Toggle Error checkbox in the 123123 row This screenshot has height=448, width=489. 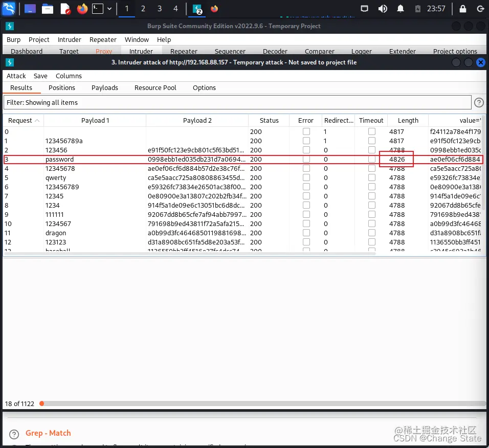306,242
